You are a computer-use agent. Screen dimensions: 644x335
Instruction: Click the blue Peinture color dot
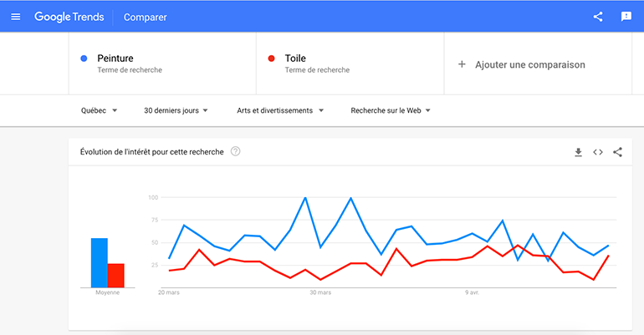84,58
